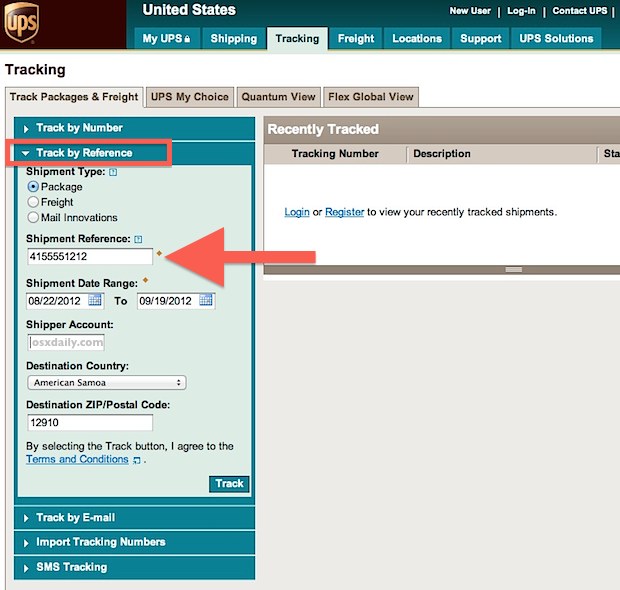620x590 pixels.
Task: Open the end date calendar picker icon
Action: click(206, 301)
